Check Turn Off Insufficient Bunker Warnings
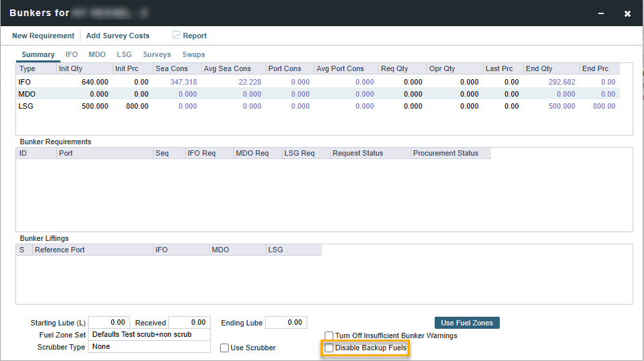The height and width of the screenshot is (361, 644). click(x=329, y=336)
